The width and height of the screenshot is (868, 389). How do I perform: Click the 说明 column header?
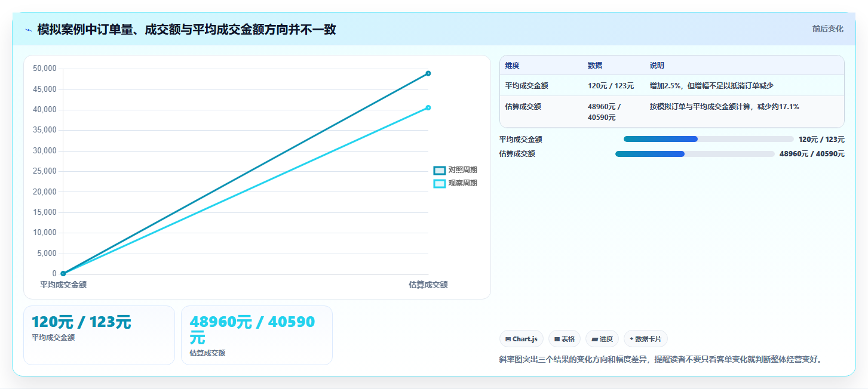click(657, 66)
